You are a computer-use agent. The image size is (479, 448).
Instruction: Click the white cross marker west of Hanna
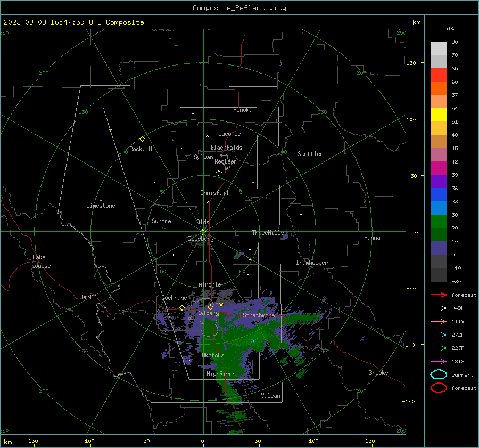301,214
